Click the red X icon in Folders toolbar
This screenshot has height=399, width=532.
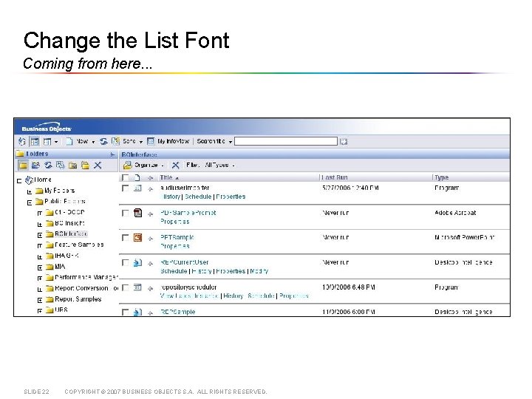98,166
